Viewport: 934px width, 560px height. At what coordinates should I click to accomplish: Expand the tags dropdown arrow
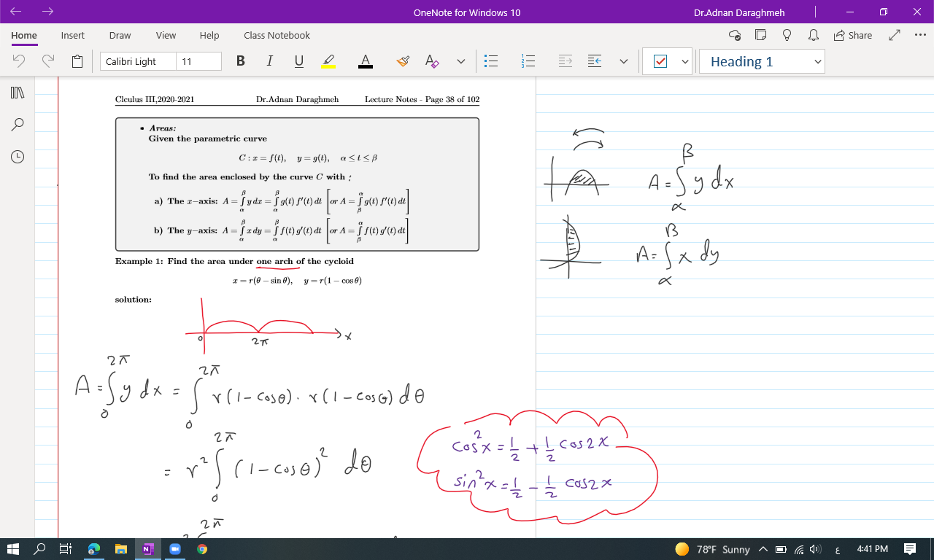point(684,62)
